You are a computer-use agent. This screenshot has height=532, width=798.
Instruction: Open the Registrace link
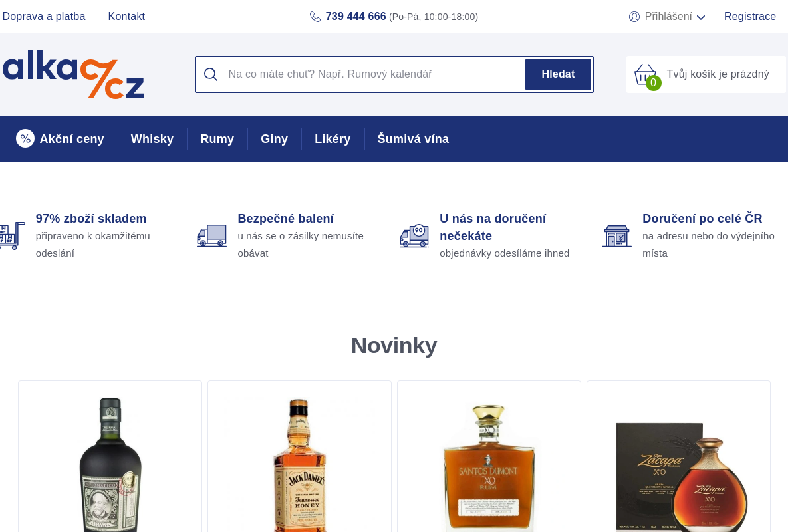click(749, 17)
